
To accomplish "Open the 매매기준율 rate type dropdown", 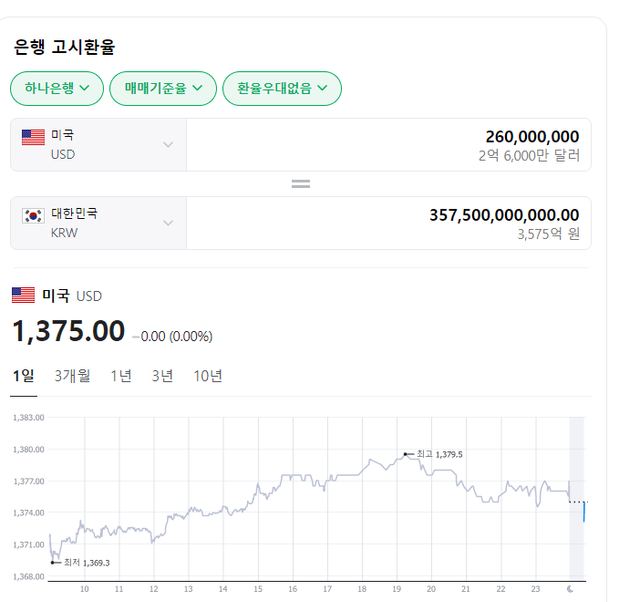I will 163,88.
